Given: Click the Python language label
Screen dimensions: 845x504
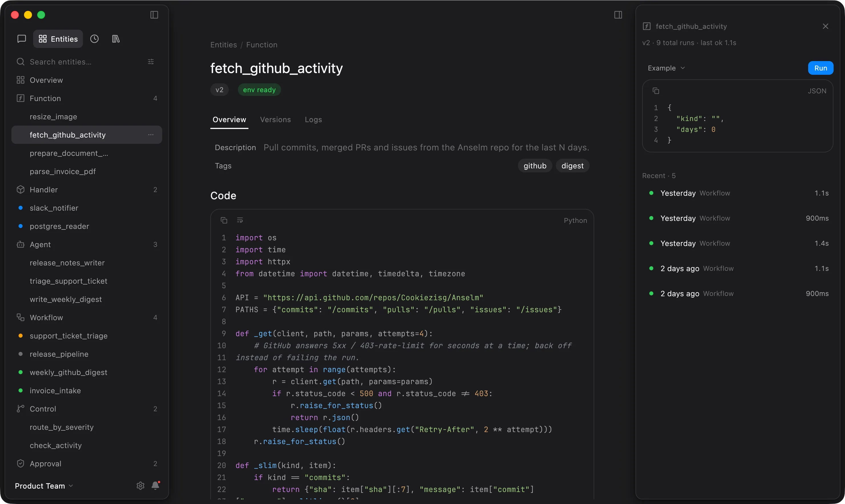Looking at the screenshot, I should coord(575,220).
